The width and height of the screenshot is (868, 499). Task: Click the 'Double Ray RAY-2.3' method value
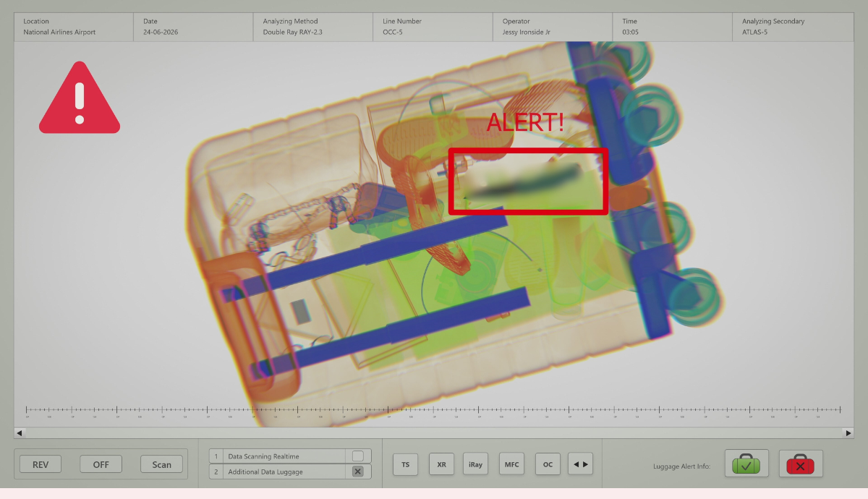click(293, 33)
